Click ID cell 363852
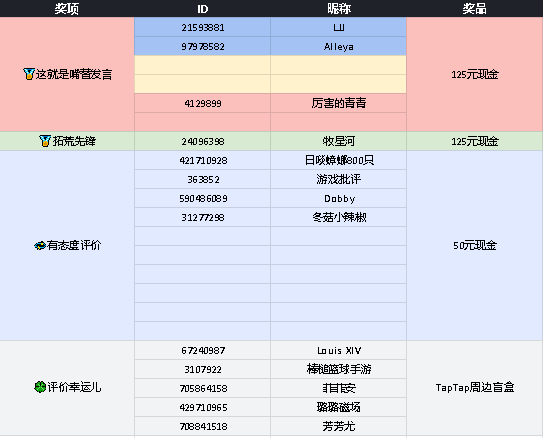 click(202, 179)
